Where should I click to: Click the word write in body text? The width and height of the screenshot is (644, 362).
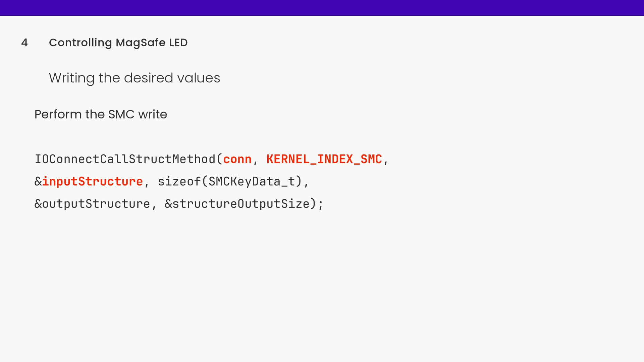(153, 114)
